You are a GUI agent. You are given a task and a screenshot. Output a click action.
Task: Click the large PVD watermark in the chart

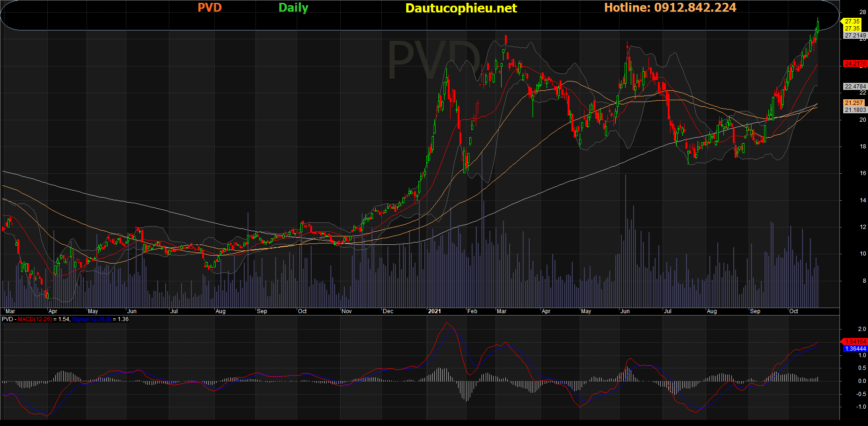(434, 61)
